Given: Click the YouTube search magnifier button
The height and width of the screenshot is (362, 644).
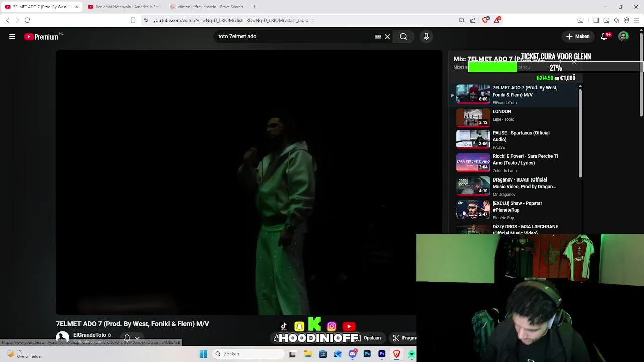Looking at the screenshot, I should pos(404,36).
